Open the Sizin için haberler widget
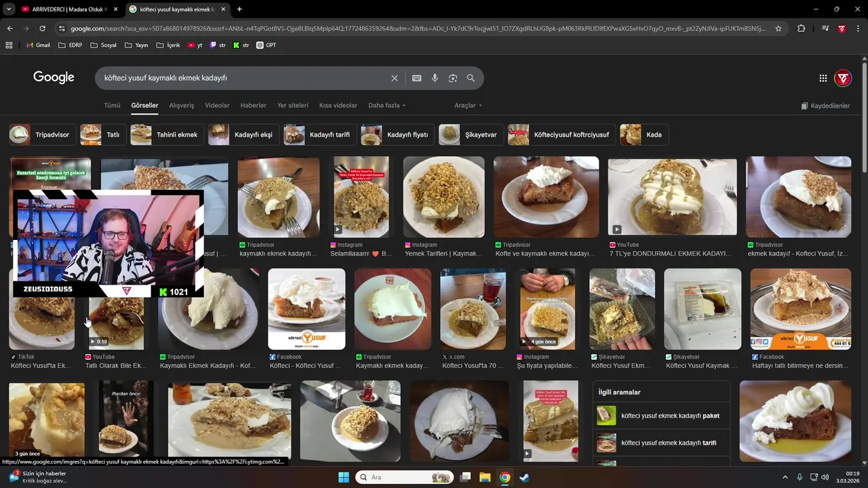Image resolution: width=868 pixels, height=488 pixels. pyautogui.click(x=37, y=477)
